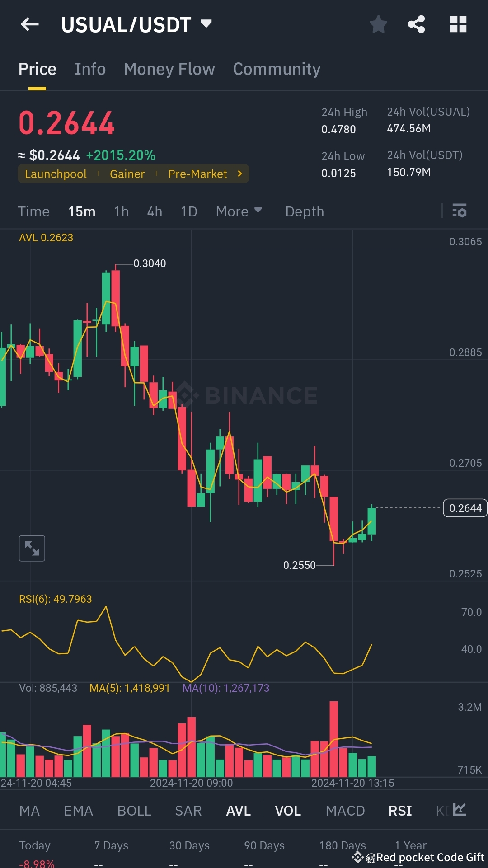The height and width of the screenshot is (868, 488).
Task: Open the Community tab
Action: click(277, 69)
